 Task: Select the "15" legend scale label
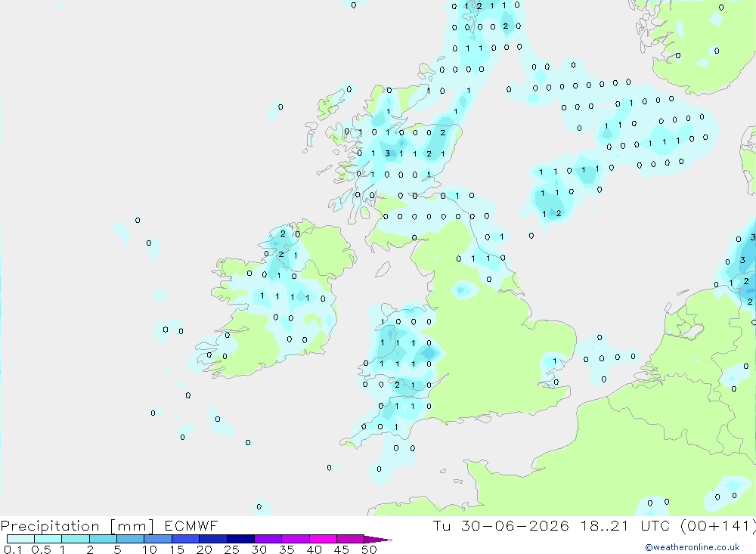(x=177, y=549)
